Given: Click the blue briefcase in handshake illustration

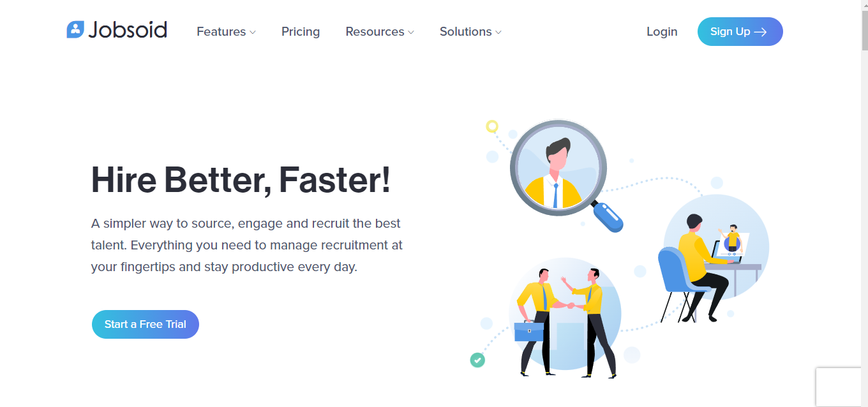Looking at the screenshot, I should 529,332.
